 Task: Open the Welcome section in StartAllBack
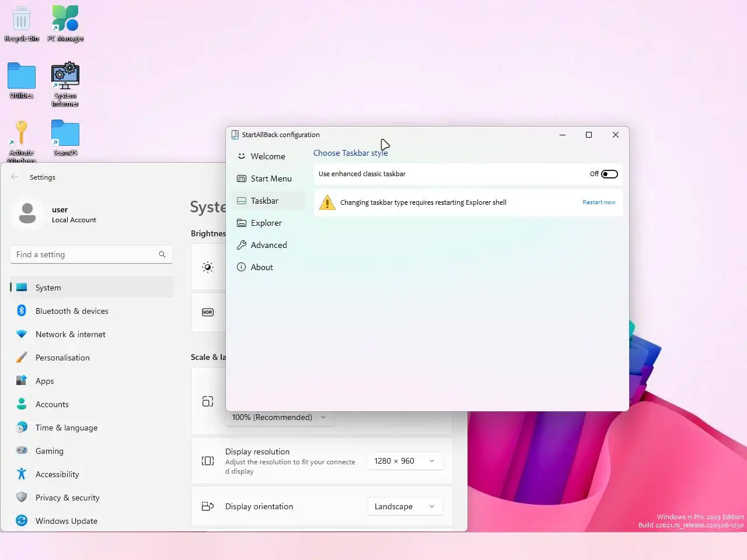tap(268, 156)
